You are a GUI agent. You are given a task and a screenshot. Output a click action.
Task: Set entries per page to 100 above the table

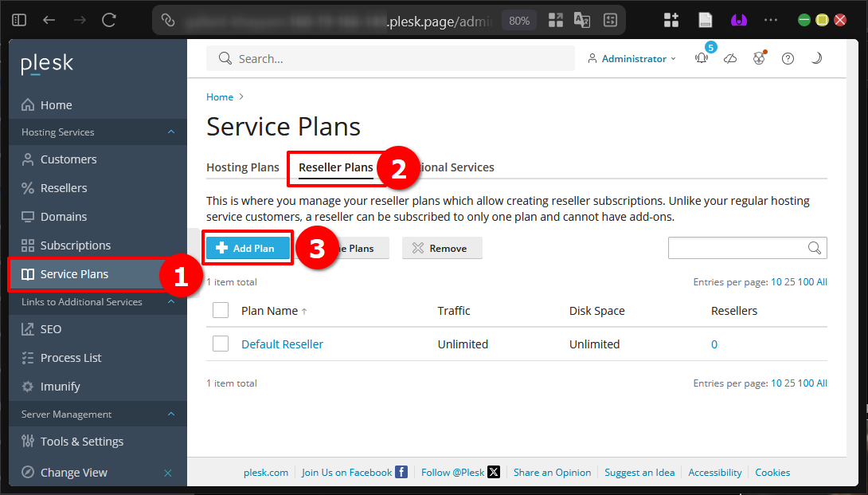(x=805, y=282)
